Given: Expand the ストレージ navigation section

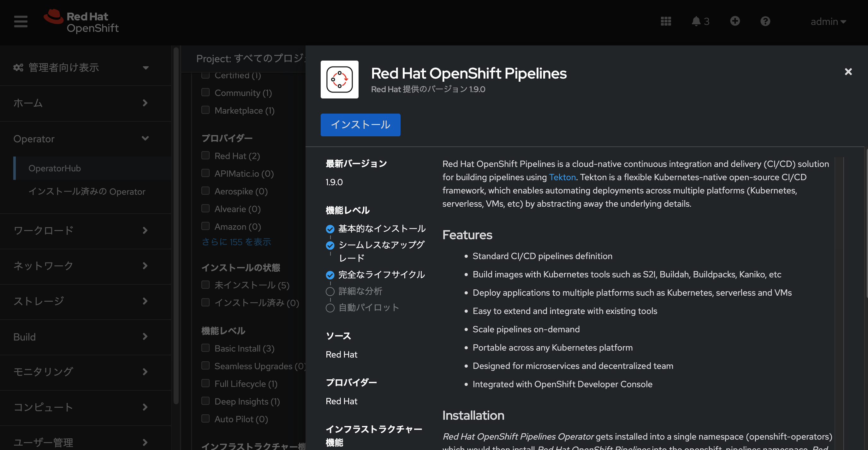Looking at the screenshot, I should point(86,301).
